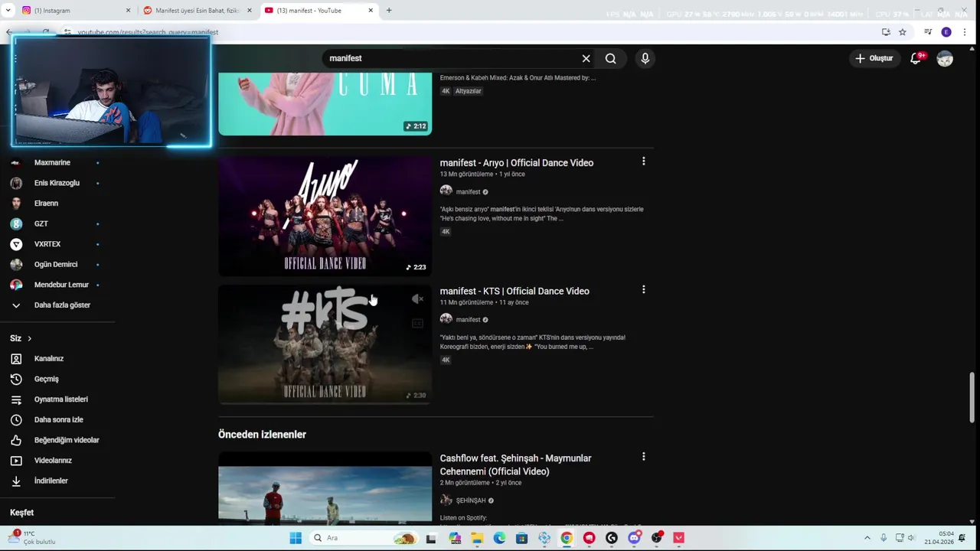The width and height of the screenshot is (980, 551).
Task: Close the manifest YouTube tab
Action: point(371,11)
